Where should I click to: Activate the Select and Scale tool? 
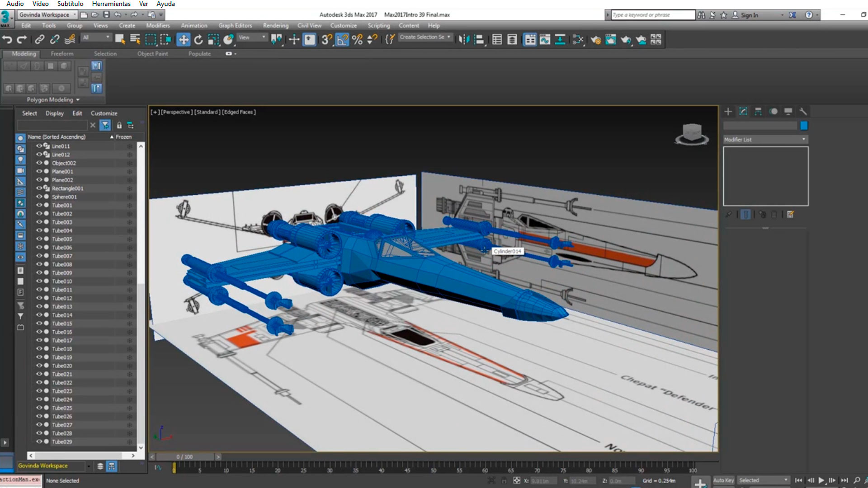click(213, 40)
